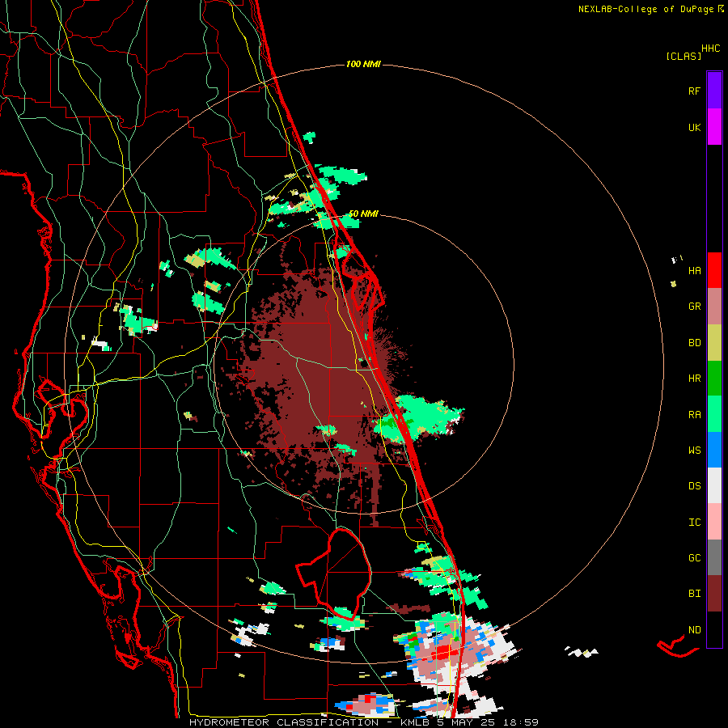Click the WS blue legend swatch
Viewport: 728px width, 728px height.
pos(714,450)
